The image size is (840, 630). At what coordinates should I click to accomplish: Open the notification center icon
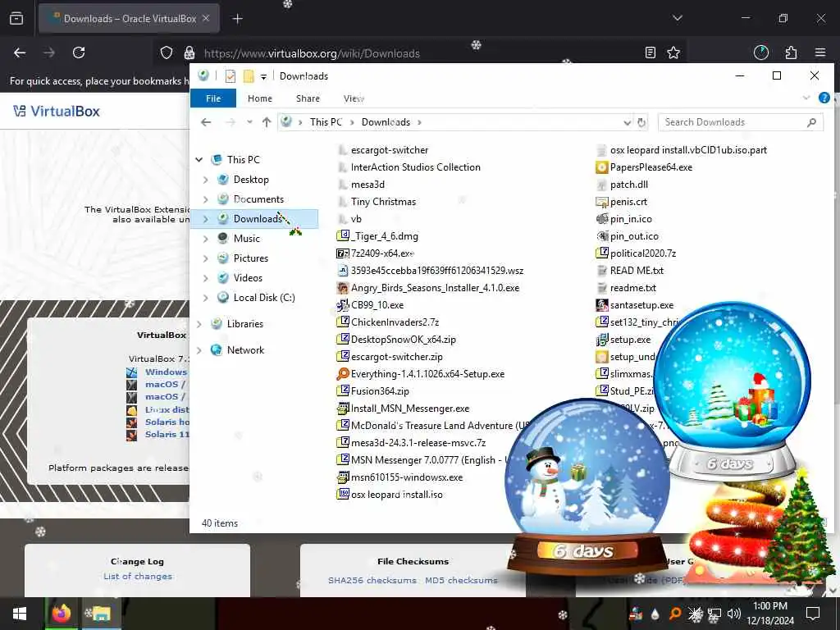(x=813, y=614)
